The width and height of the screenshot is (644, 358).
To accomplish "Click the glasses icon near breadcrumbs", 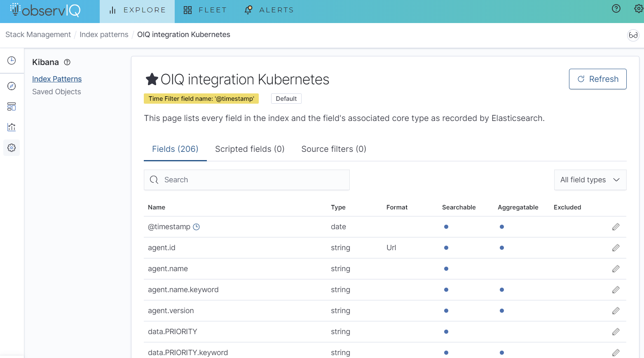I will pyautogui.click(x=633, y=35).
